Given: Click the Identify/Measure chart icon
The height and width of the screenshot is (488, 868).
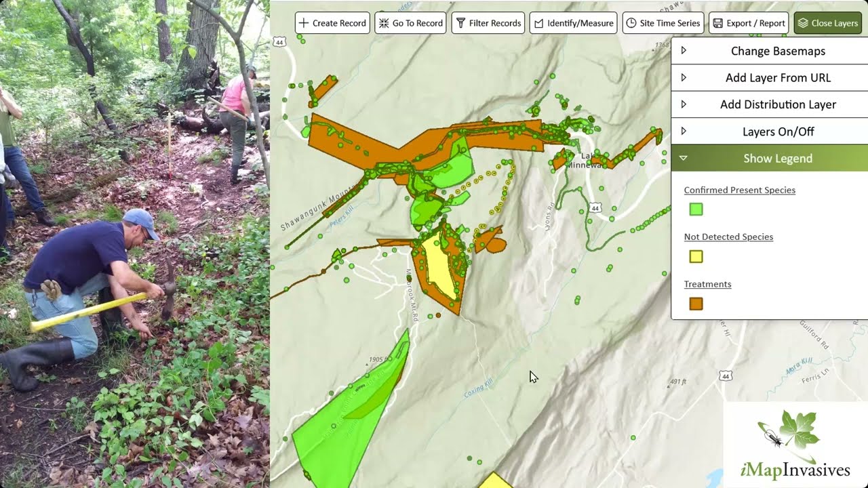Looking at the screenshot, I should click(x=538, y=23).
